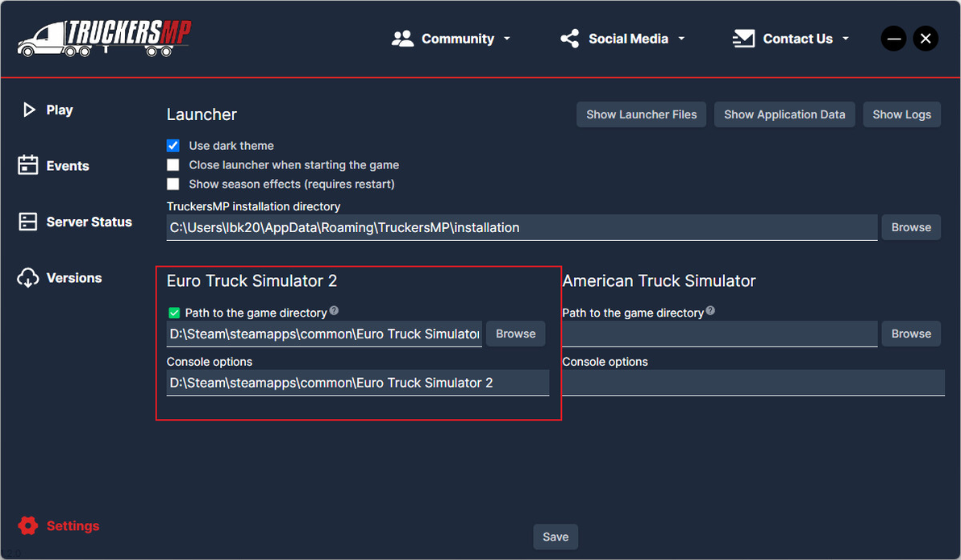Select the Settings label
The image size is (961, 560).
(73, 525)
